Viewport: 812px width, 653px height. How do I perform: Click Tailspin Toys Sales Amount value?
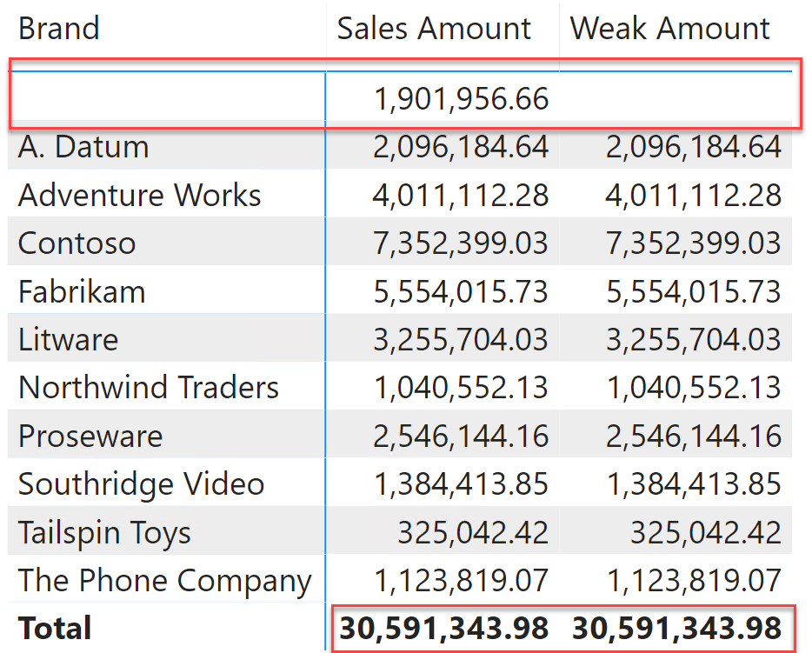[472, 532]
